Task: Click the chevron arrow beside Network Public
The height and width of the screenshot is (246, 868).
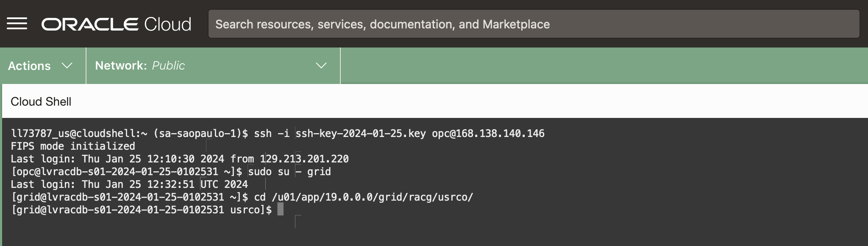Action: point(321,66)
